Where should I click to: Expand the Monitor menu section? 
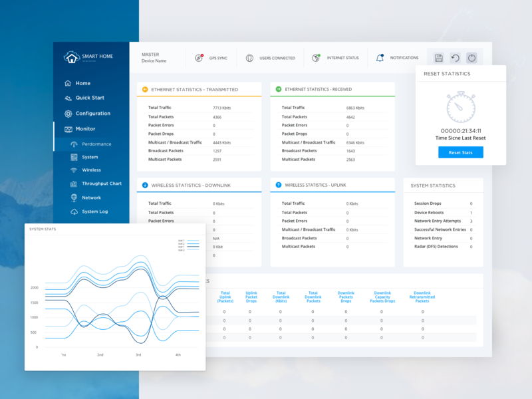(x=84, y=129)
